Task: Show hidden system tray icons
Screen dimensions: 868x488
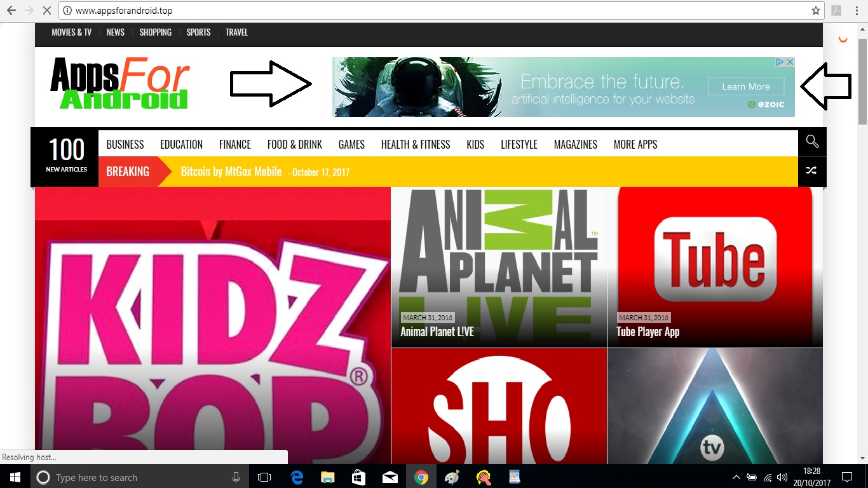Action: 736,477
